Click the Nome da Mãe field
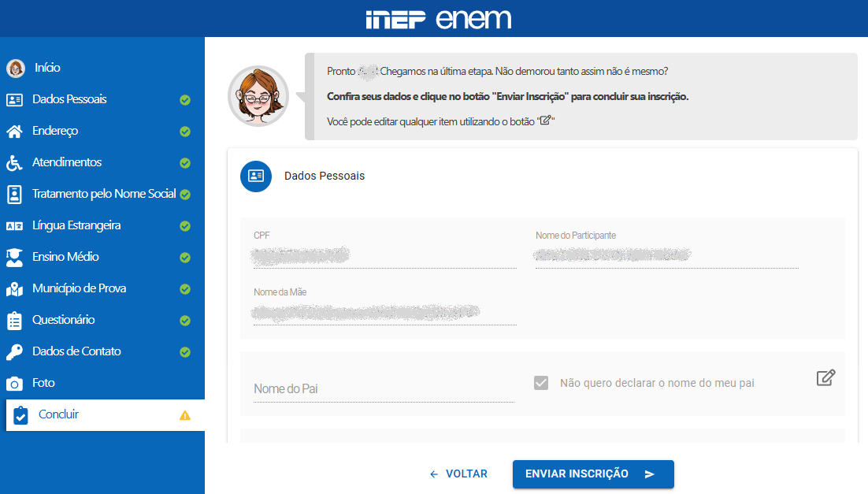Screen dimensions: 868x494 coord(384,312)
